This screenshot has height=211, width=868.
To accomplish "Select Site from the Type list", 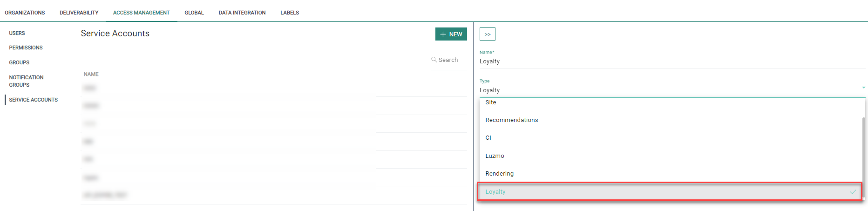I will point(491,102).
